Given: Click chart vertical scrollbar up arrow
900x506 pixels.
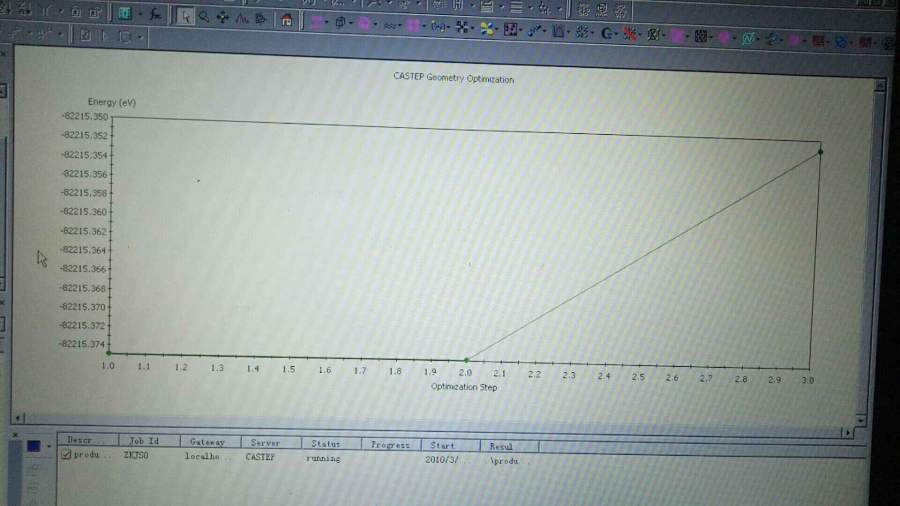Looking at the screenshot, I should (879, 85).
